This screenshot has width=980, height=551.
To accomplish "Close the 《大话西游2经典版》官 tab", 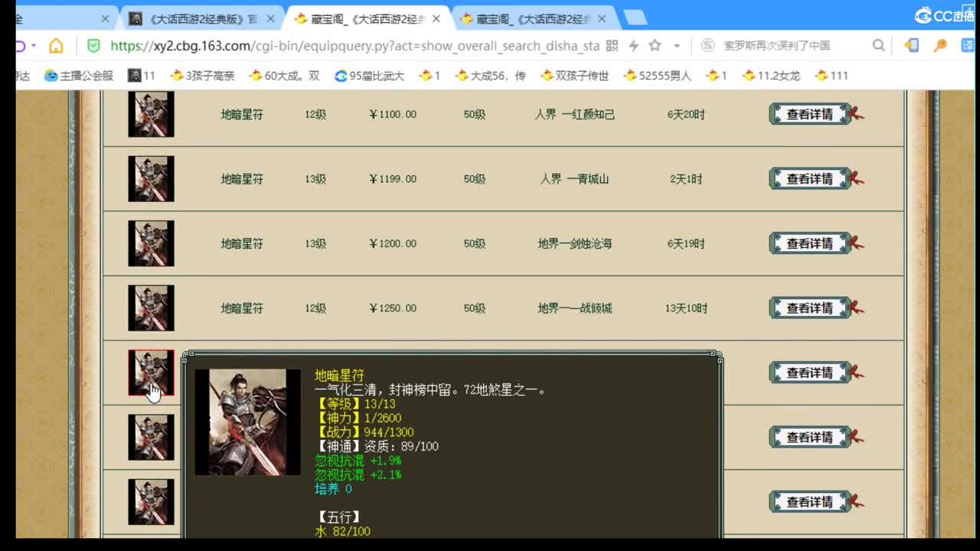I will pos(270,18).
